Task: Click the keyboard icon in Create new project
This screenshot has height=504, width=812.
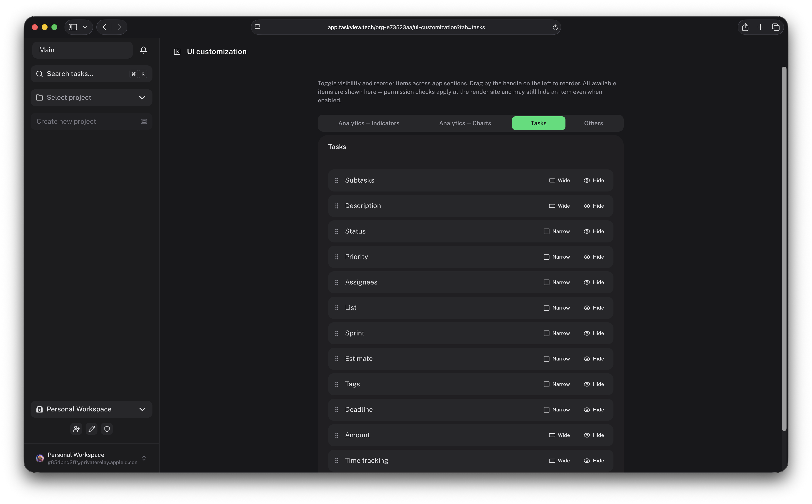Action: (x=144, y=121)
